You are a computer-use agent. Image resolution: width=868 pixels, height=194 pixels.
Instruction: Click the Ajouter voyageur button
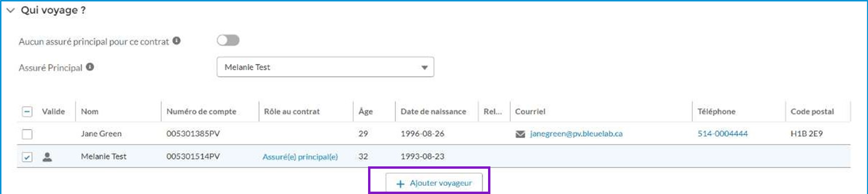(434, 183)
